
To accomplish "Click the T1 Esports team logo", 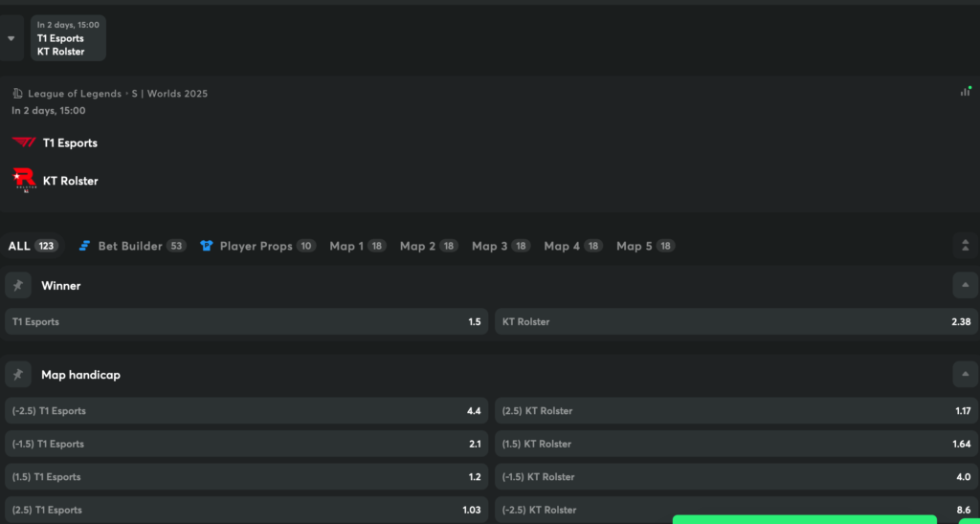I will tap(24, 142).
